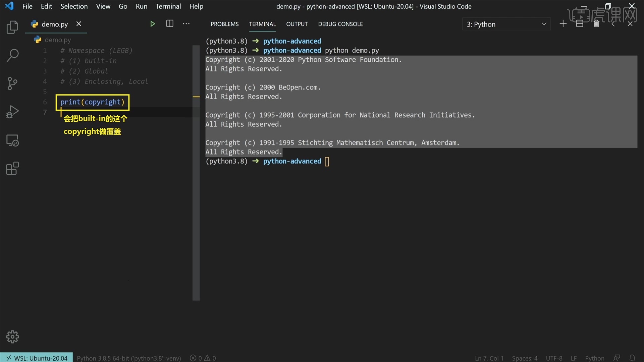Viewport: 644px width, 362px height.
Task: Open the WSL: Ubuntu-20.04 remote indicator
Action: [x=36, y=358]
